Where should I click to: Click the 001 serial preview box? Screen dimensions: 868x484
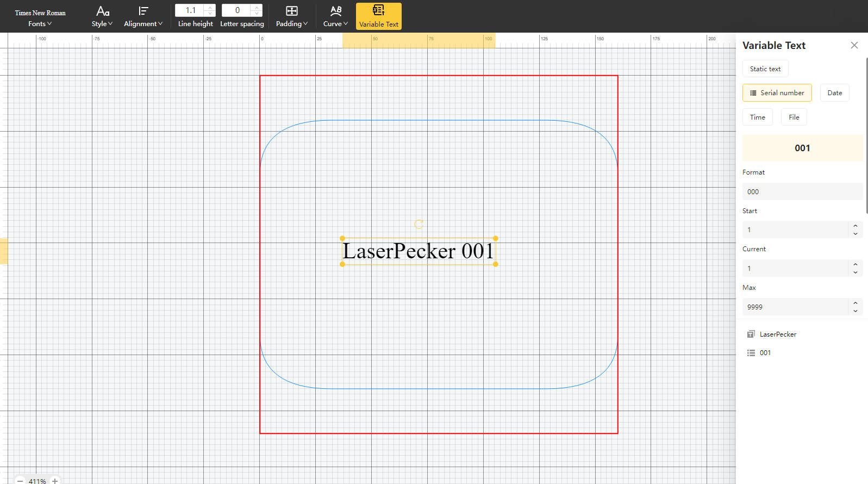pos(802,148)
